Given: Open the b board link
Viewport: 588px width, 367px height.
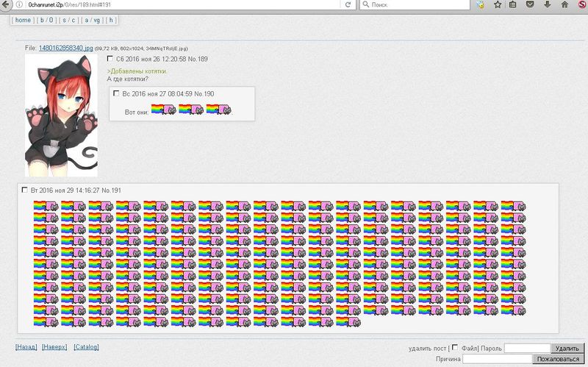Looking at the screenshot, I should pos(42,20).
